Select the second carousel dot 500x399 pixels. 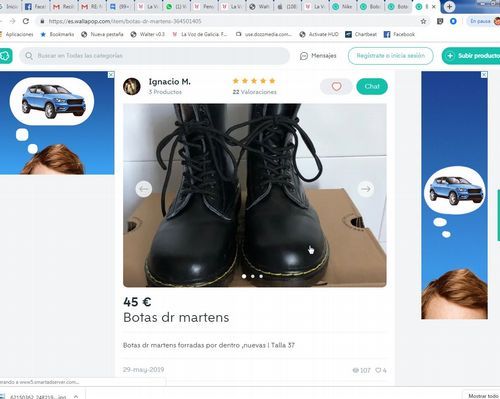click(x=253, y=276)
